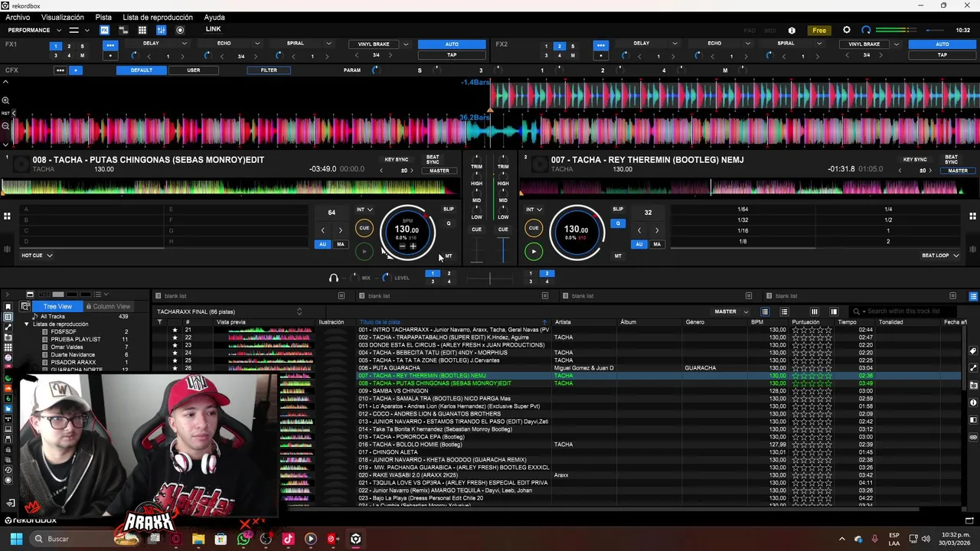
Task: Enable quantize Q on deck 1
Action: [x=449, y=223]
